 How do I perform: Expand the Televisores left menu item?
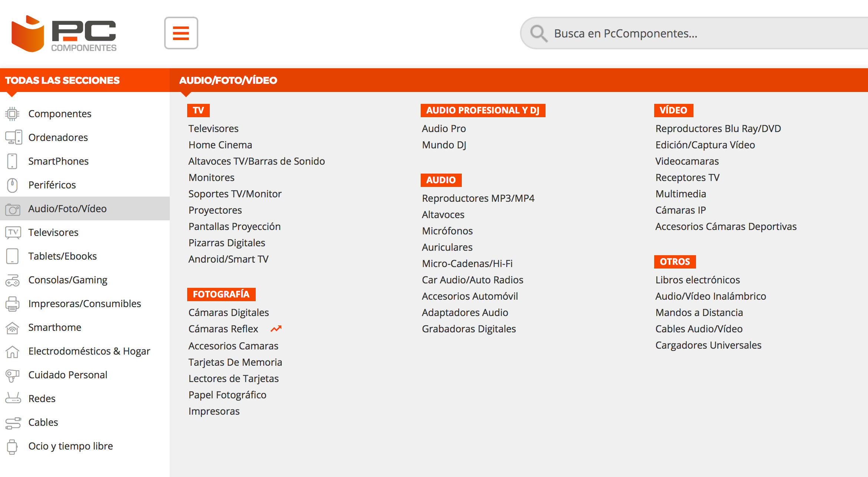coord(53,232)
